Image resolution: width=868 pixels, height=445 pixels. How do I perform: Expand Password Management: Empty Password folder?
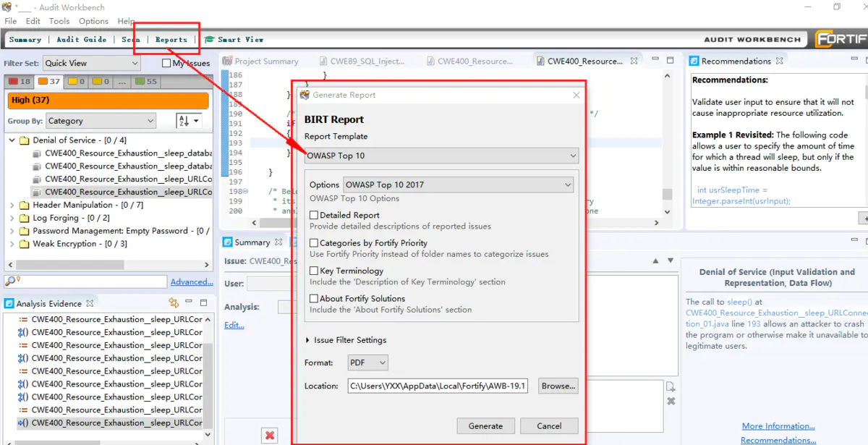coord(12,232)
